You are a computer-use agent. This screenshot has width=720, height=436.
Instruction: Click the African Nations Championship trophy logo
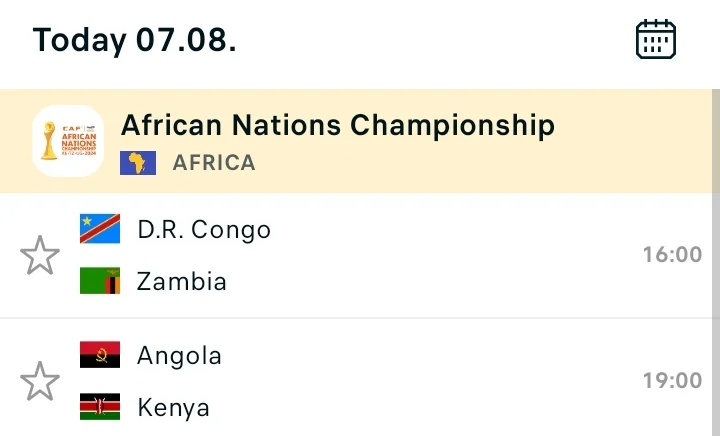click(68, 141)
